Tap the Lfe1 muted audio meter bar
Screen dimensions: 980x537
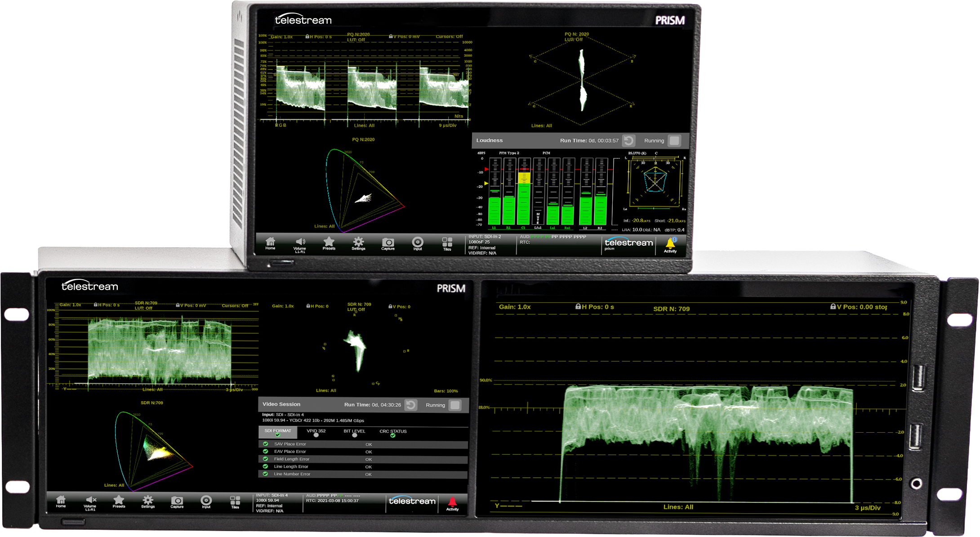[538, 191]
